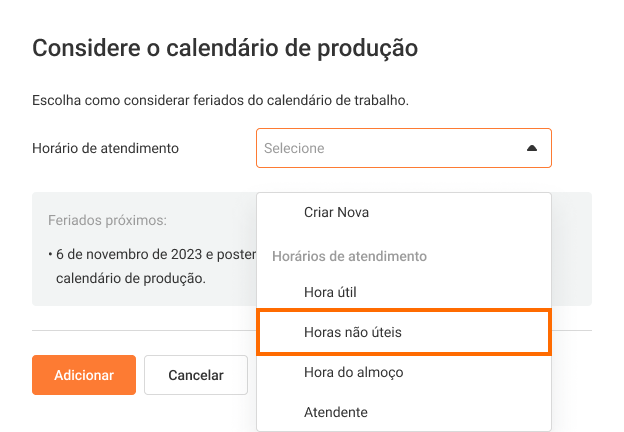The width and height of the screenshot is (624, 432).
Task: Collapse the dropdown using the caret arrow
Action: 532,148
